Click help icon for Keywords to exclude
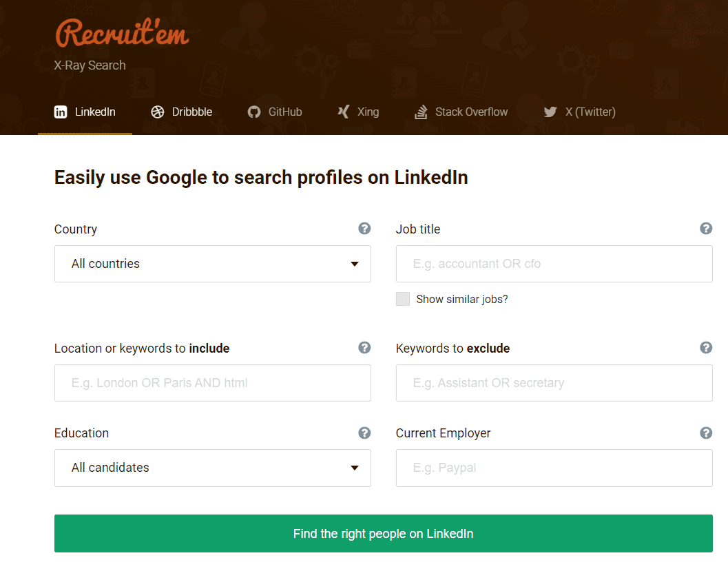This screenshot has height=571, width=728. click(706, 348)
